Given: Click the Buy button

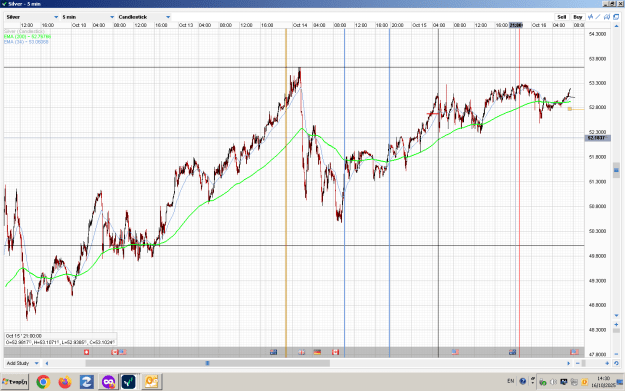Looking at the screenshot, I should point(578,17).
